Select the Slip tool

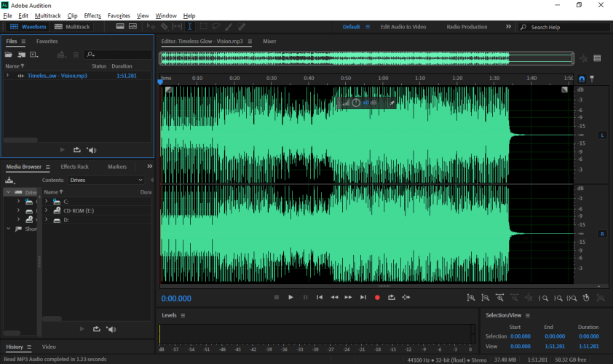(x=177, y=27)
